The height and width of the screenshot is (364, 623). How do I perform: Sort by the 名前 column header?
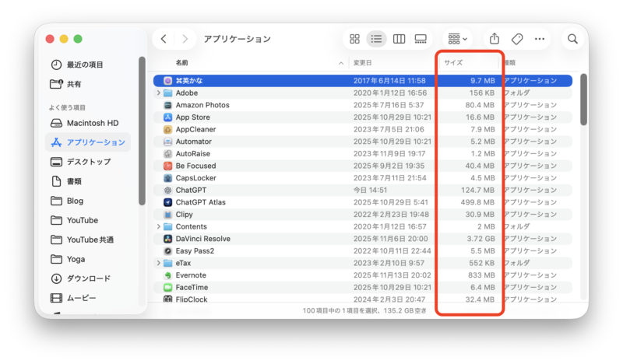tap(181, 62)
